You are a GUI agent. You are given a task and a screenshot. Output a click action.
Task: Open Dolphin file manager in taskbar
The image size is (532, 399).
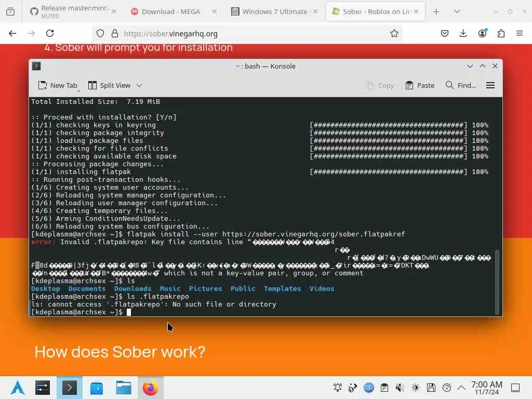tap(124, 388)
